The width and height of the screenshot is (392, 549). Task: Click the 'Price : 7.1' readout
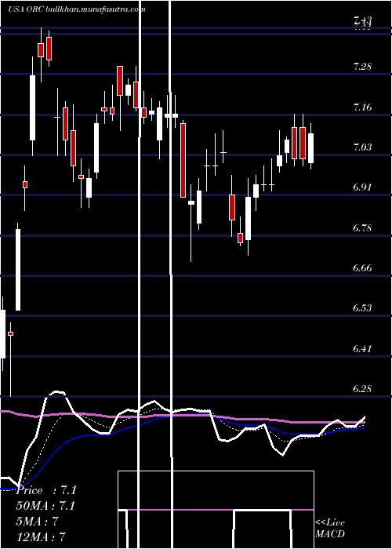pos(46,490)
